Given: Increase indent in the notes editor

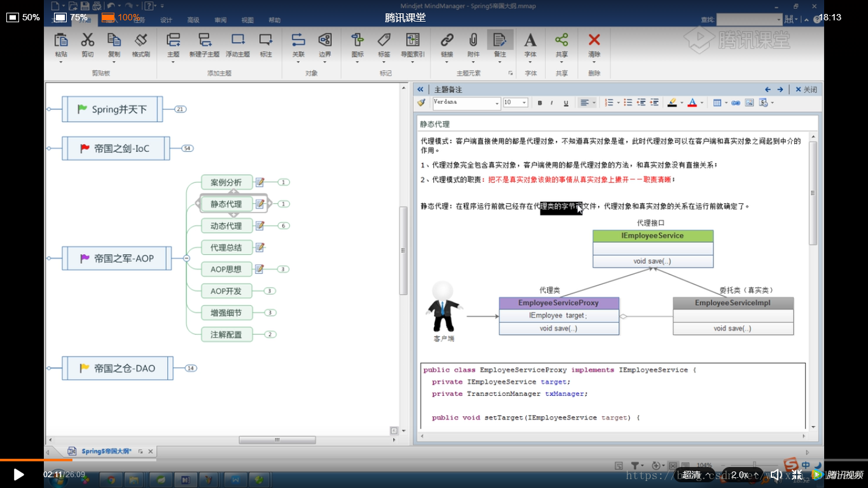Looking at the screenshot, I should point(654,102).
